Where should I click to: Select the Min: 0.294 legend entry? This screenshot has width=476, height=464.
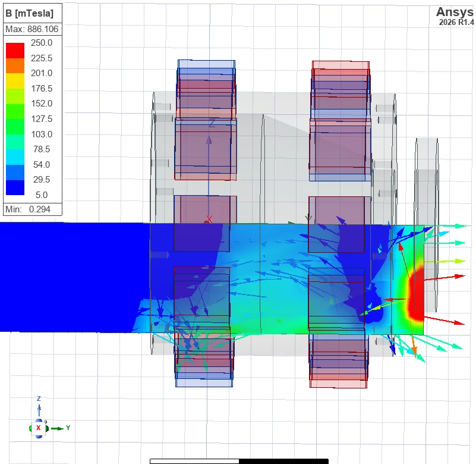tap(28, 209)
